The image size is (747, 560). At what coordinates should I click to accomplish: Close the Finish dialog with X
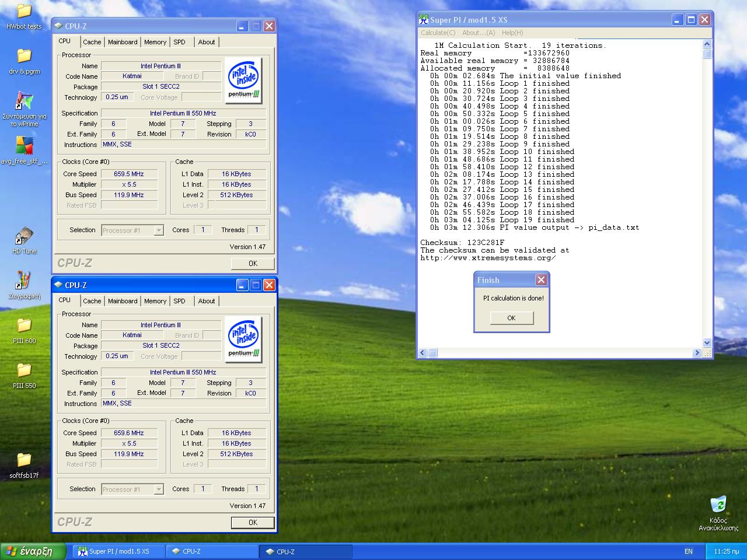tap(541, 280)
